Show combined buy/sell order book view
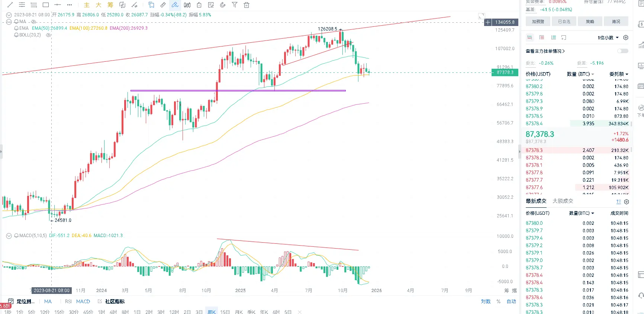Viewport: 644px width, 314px height. (x=530, y=38)
